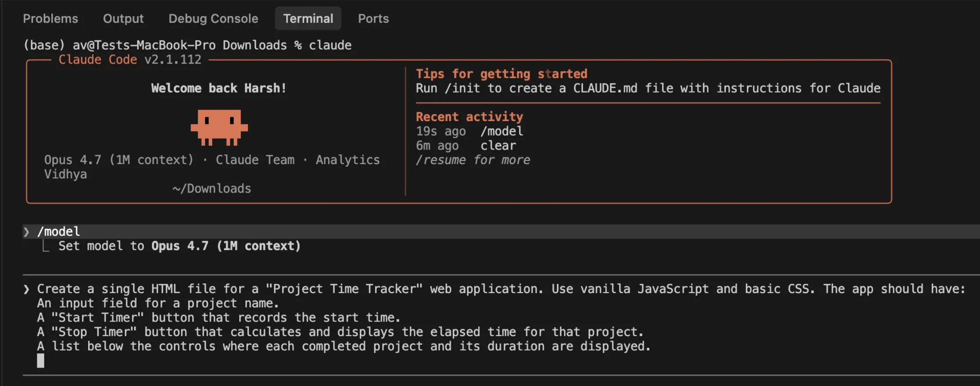
Task: Click the Claude pixel mascot icon
Action: click(219, 127)
